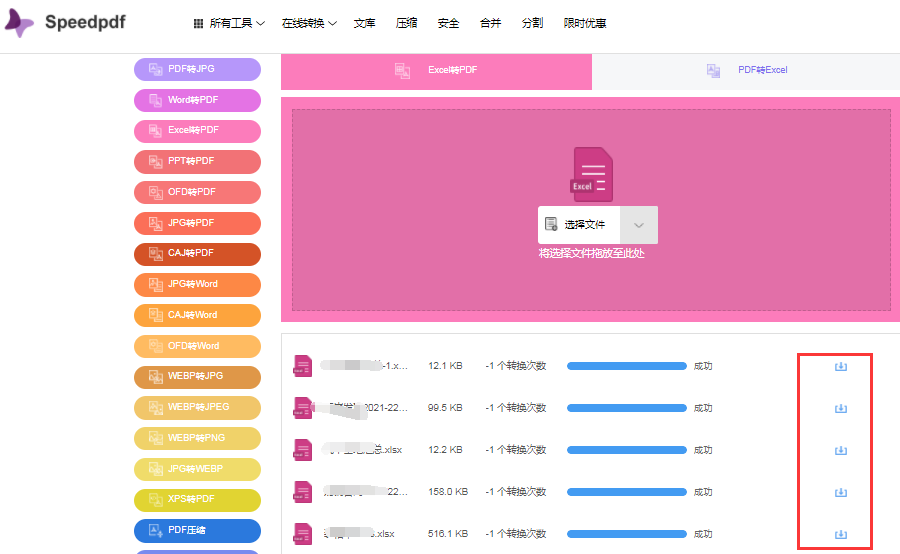Open the PDF转JPG sidebar tool
Image resolution: width=900 pixels, height=554 pixels.
197,69
